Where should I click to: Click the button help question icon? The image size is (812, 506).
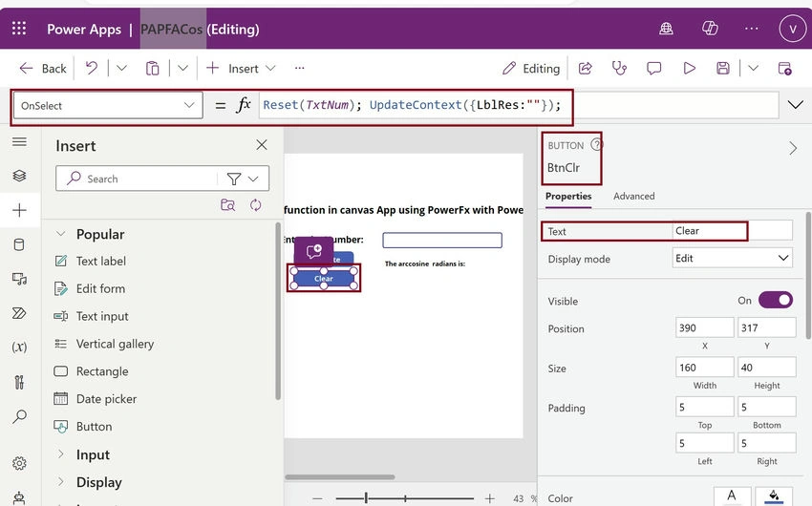tap(596, 145)
